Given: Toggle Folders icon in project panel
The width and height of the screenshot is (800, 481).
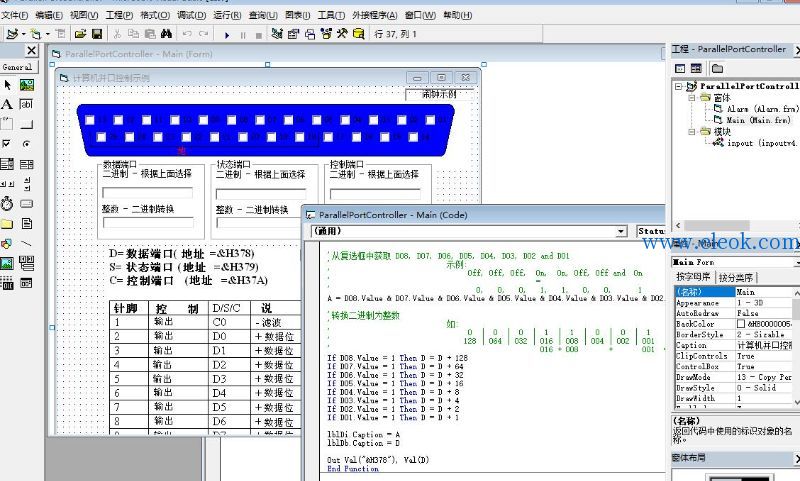Looking at the screenshot, I should [x=717, y=68].
